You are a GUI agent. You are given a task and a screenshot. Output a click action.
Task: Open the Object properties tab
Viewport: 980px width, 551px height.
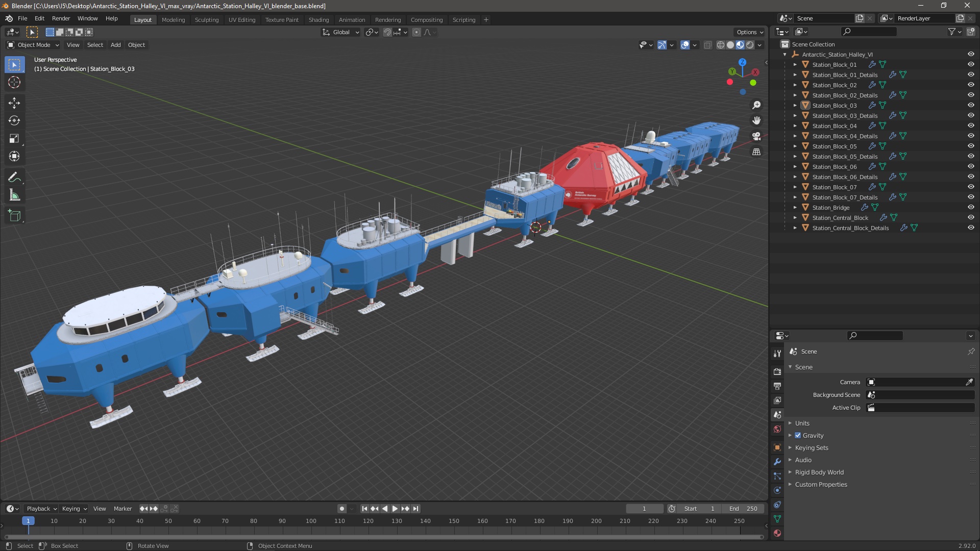[x=777, y=447]
